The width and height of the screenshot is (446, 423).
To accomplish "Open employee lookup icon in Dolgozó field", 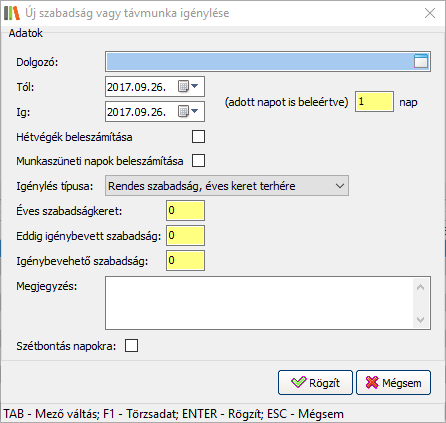I will coord(421,62).
